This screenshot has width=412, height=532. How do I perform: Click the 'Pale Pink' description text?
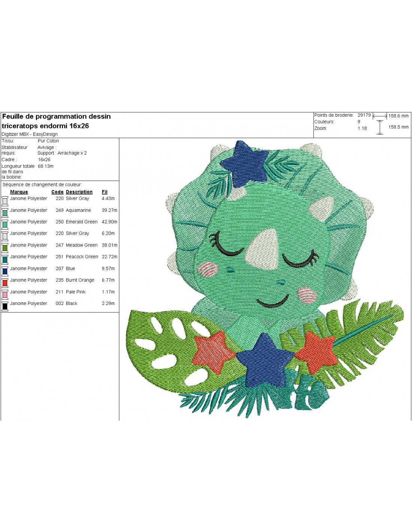point(76,292)
